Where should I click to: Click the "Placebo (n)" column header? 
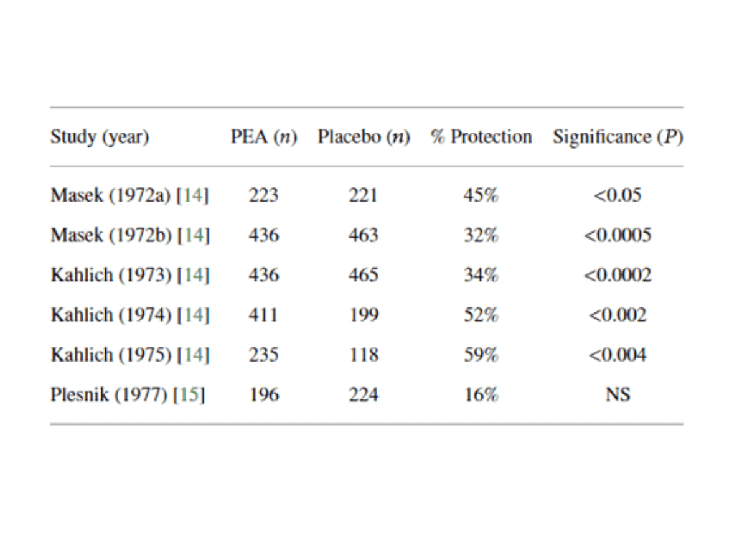click(x=364, y=137)
